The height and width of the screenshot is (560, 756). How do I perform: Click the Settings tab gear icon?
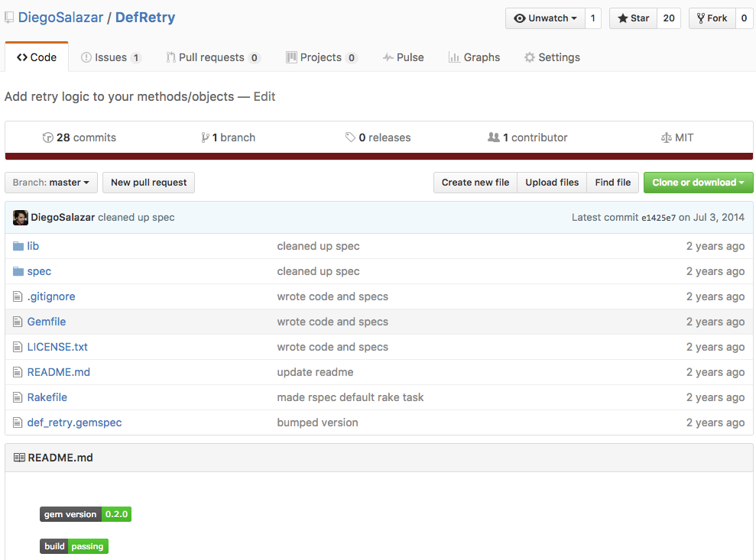(x=530, y=57)
